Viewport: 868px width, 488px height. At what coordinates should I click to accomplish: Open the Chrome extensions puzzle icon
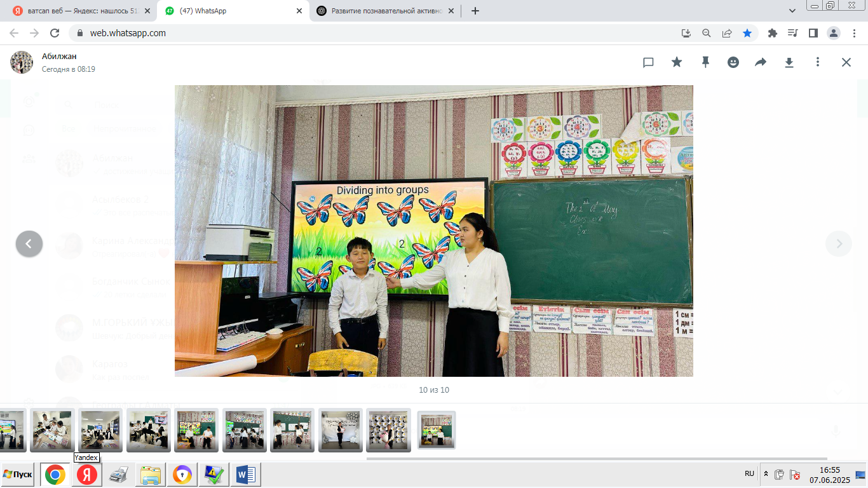pos(773,33)
